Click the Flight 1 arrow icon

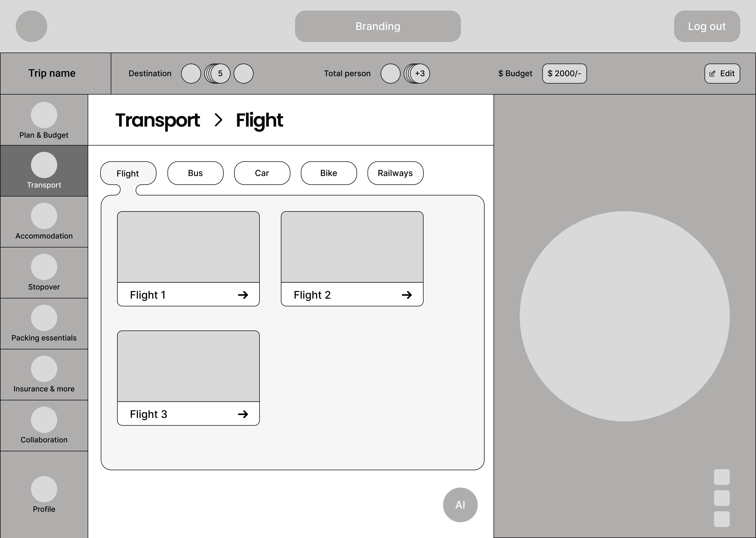[x=243, y=295]
